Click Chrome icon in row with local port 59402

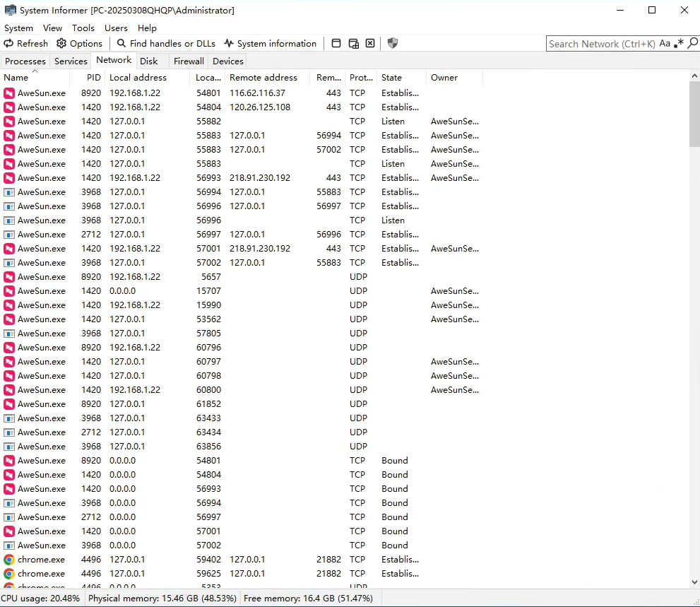click(9, 560)
